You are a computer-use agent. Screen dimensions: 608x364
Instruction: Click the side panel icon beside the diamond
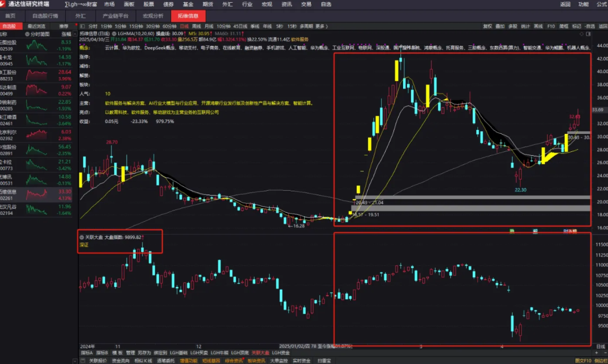[588, 34]
